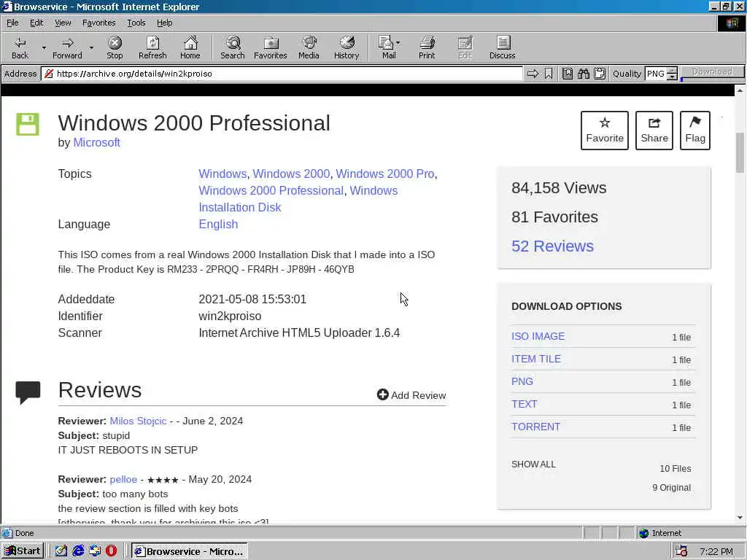This screenshot has height=560, width=747.
Task: Open reviewer pelloe profile link
Action: [123, 480]
